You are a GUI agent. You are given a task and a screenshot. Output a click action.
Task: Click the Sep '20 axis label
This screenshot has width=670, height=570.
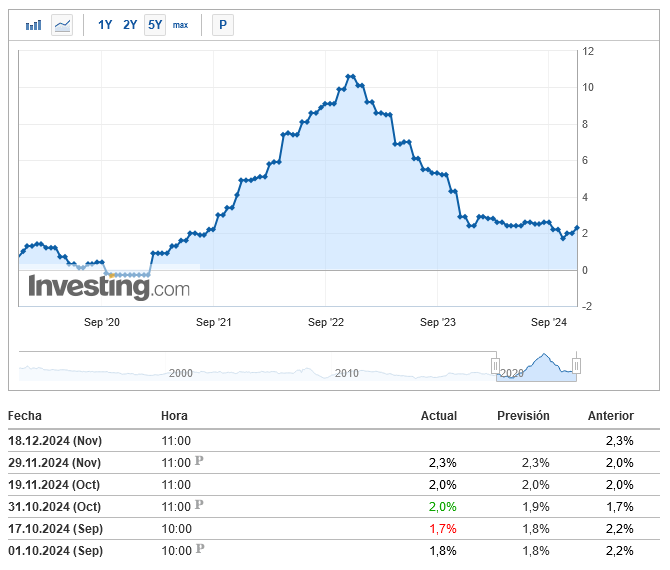102,322
